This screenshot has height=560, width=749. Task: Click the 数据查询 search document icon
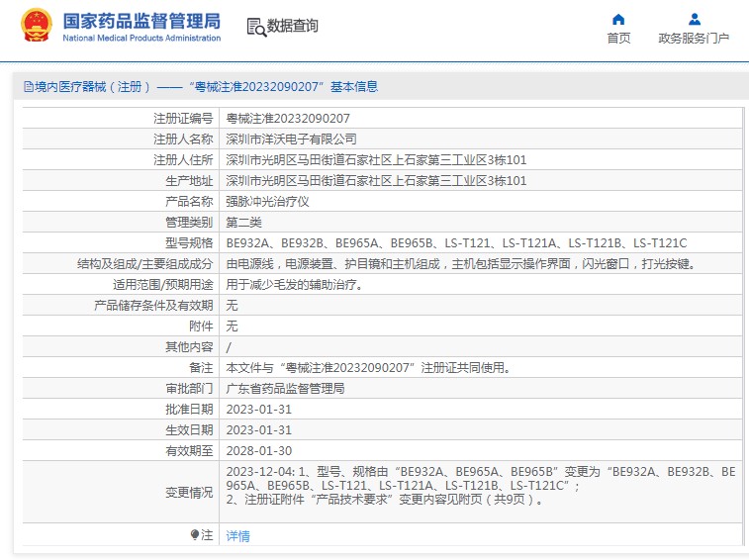[x=256, y=28]
